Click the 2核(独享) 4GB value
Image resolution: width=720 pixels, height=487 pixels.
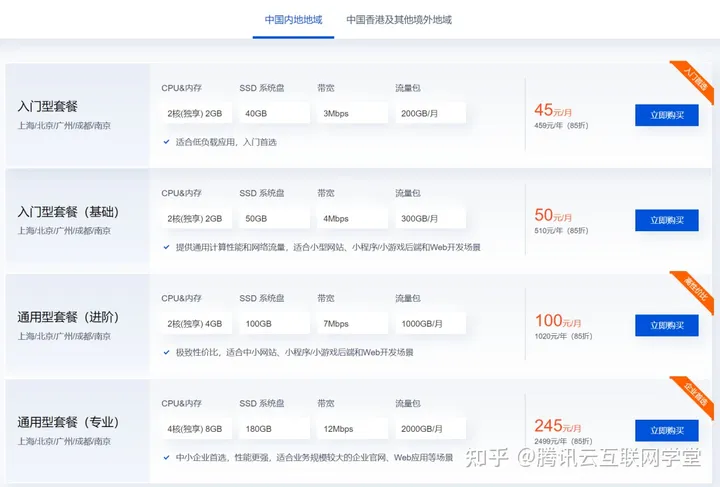click(196, 324)
